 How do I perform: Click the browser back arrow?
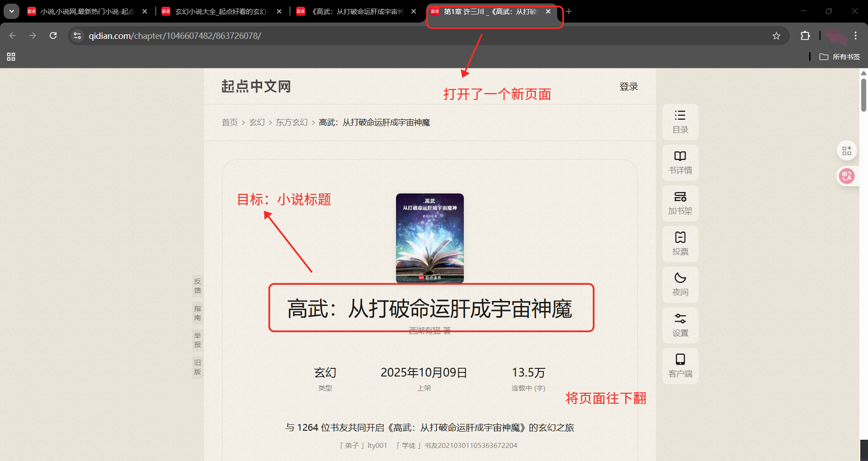[x=13, y=36]
